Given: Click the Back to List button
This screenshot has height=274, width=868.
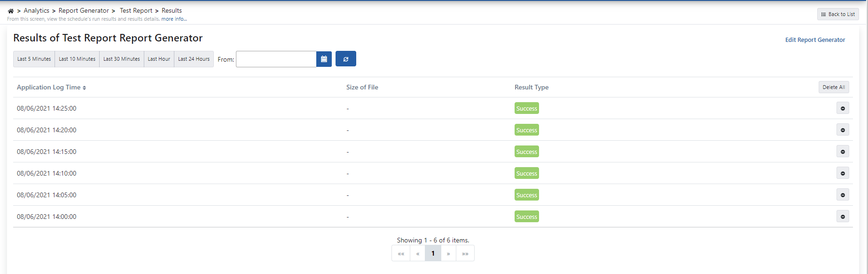Looking at the screenshot, I should point(837,14).
